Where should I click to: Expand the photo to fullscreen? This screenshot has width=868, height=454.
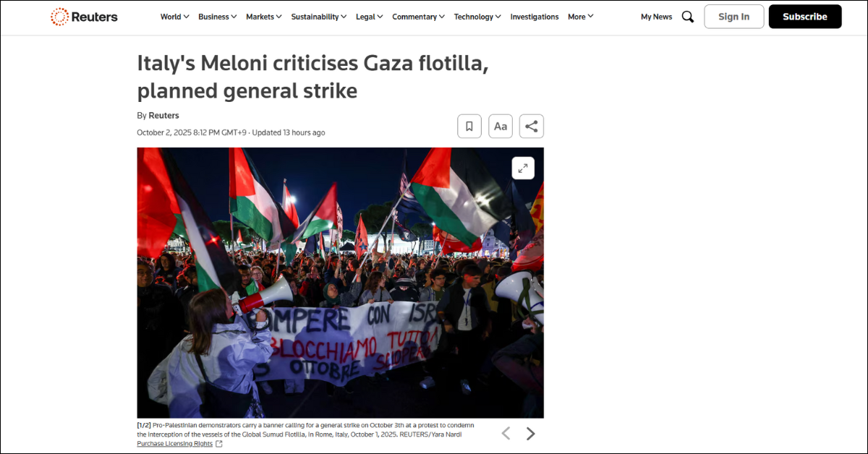click(x=523, y=168)
